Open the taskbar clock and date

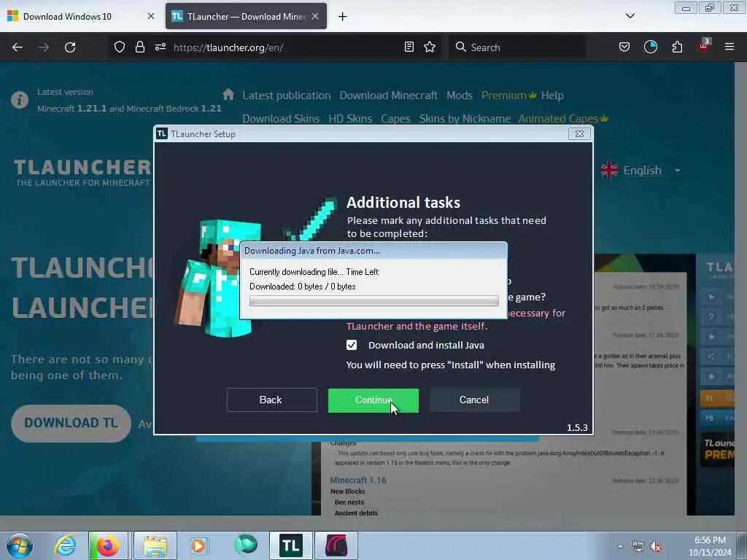(710, 546)
